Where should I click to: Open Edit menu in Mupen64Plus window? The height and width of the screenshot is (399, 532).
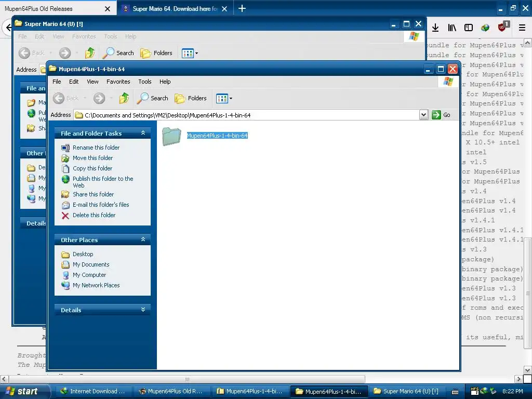click(74, 82)
